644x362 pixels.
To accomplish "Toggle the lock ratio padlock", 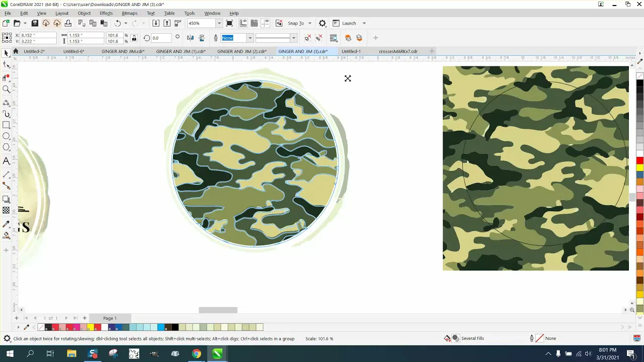I will point(134,38).
